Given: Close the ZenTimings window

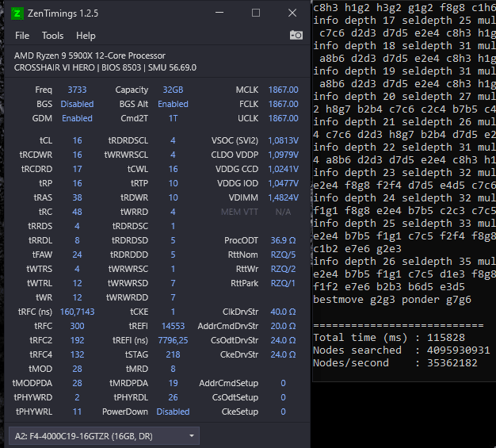Looking at the screenshot, I should point(292,13).
